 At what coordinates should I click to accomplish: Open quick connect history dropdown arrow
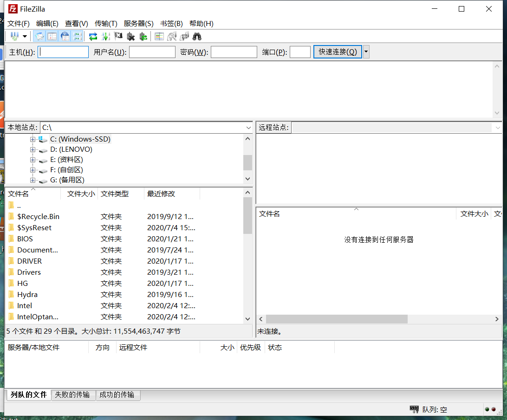366,52
